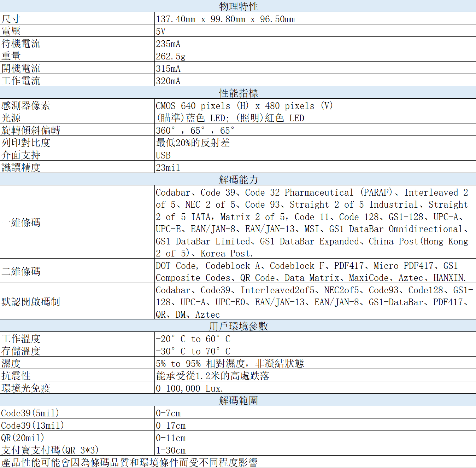Click the 一維條碼 row label
The image size is (476, 468).
[x=21, y=223]
